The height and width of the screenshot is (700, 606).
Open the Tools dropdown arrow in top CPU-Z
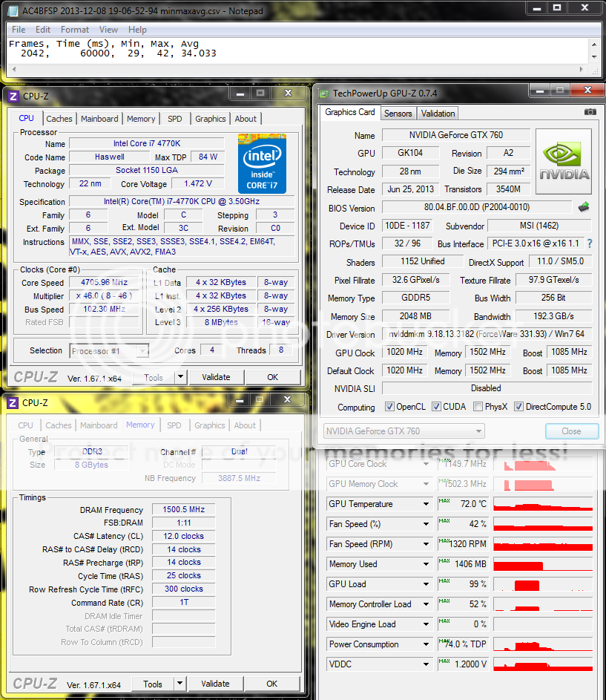(x=180, y=377)
